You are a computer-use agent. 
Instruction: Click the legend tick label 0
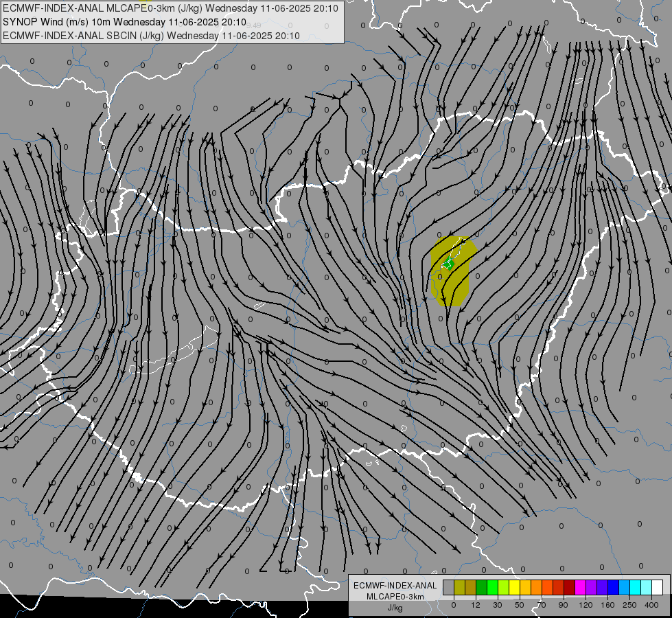click(x=454, y=605)
